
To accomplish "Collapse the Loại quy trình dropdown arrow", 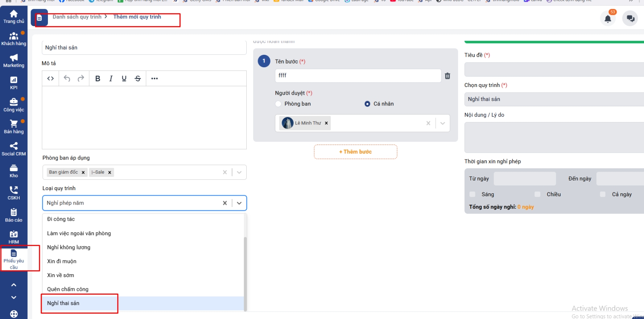I will point(239,203).
